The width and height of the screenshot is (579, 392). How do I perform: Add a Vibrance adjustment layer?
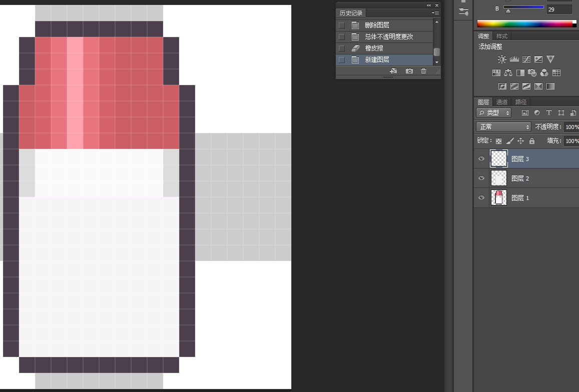pyautogui.click(x=550, y=59)
